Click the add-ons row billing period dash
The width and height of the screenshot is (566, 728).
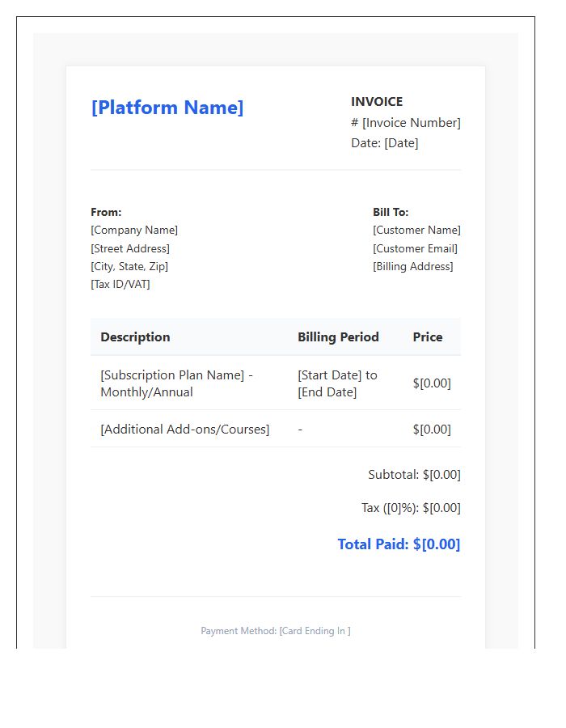coord(300,430)
